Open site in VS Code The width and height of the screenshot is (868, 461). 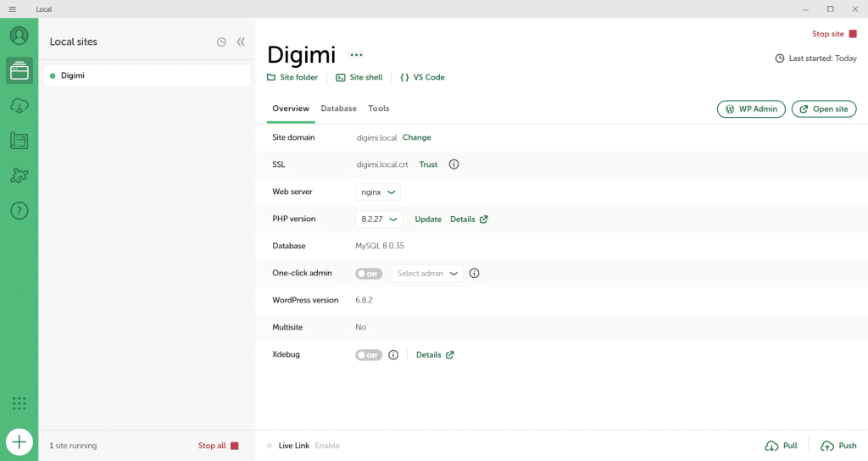pos(422,77)
